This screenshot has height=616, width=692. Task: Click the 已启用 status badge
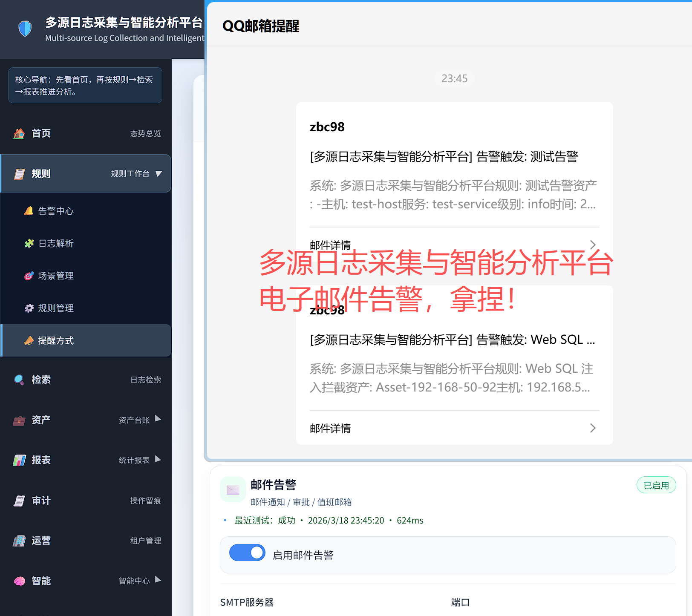point(656,485)
